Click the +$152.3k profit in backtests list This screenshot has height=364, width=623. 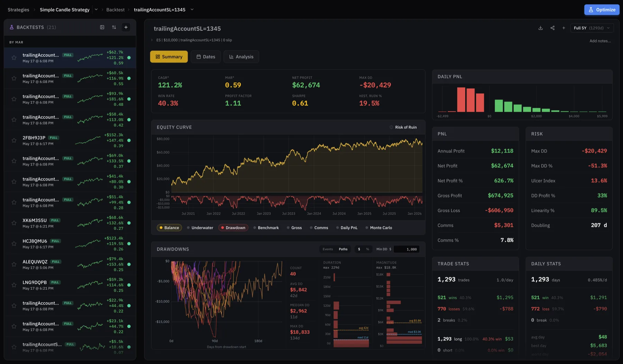[x=114, y=135]
